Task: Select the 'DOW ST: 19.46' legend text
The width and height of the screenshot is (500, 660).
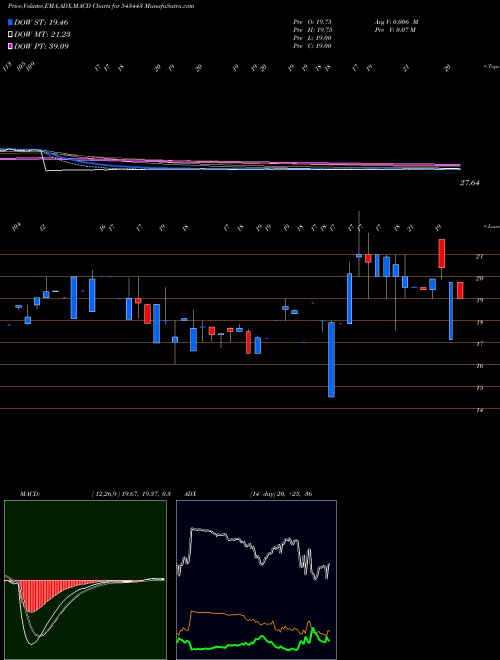Action: (x=41, y=23)
